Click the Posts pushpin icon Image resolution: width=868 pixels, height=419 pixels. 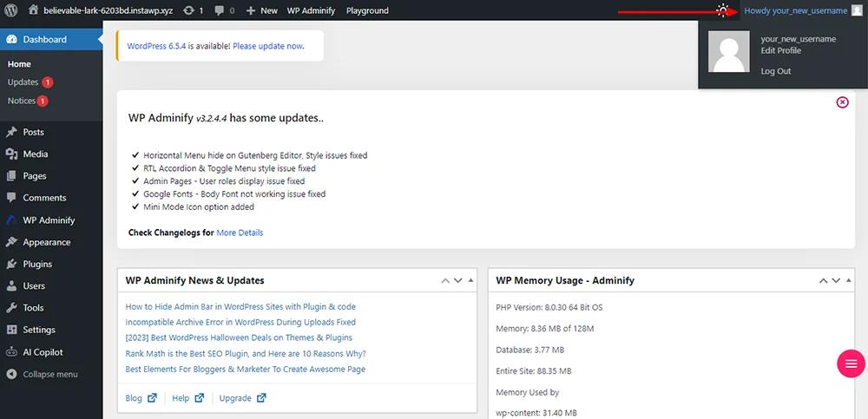point(11,132)
